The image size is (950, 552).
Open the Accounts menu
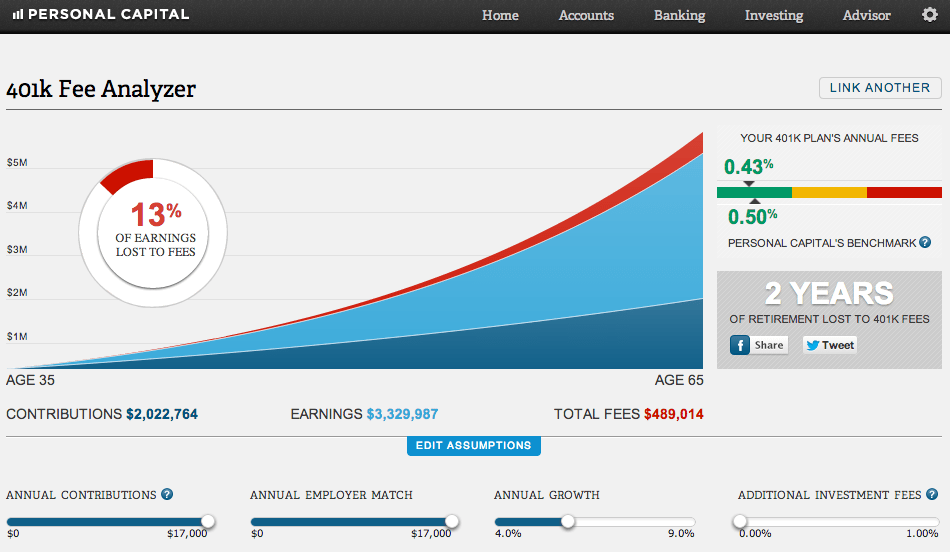pos(586,15)
